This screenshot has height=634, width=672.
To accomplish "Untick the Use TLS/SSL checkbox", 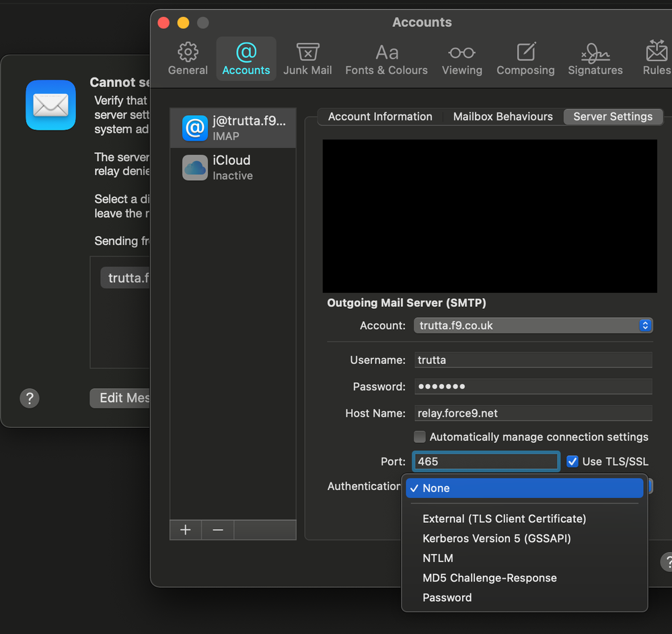I will (572, 462).
